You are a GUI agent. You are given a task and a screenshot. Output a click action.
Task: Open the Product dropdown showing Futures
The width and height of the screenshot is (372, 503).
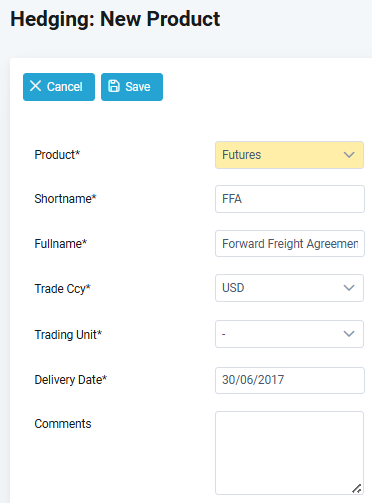pyautogui.click(x=289, y=155)
